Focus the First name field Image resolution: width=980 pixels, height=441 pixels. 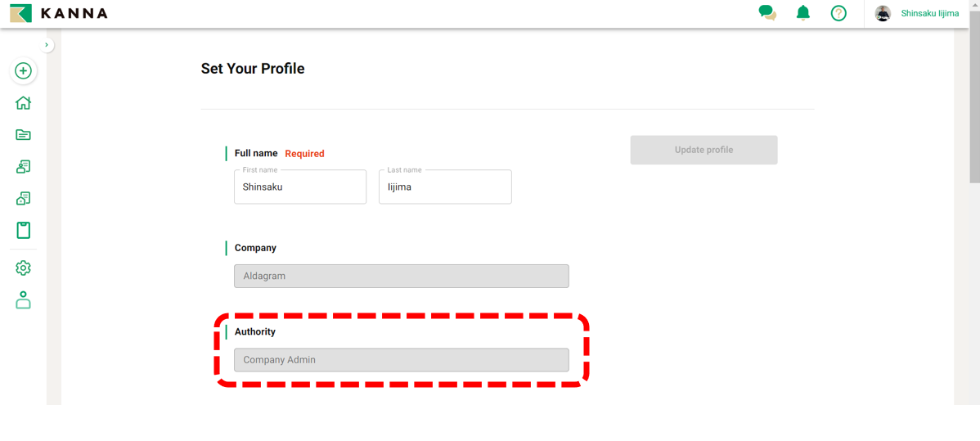coord(300,187)
